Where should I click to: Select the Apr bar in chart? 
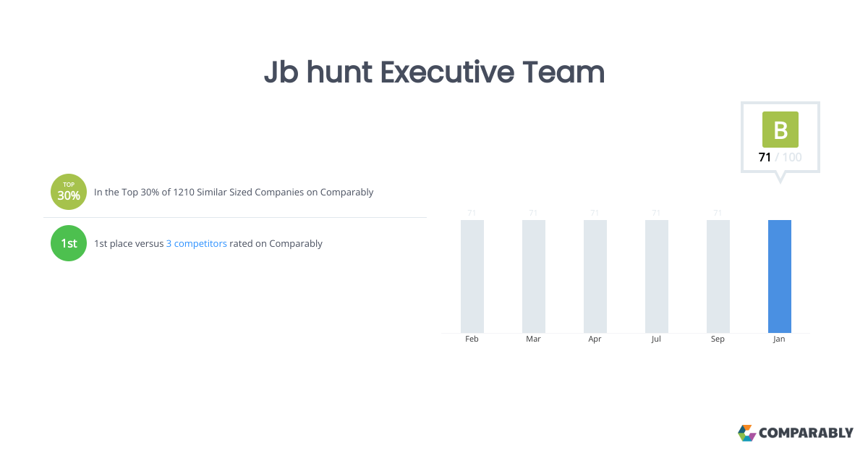point(595,276)
